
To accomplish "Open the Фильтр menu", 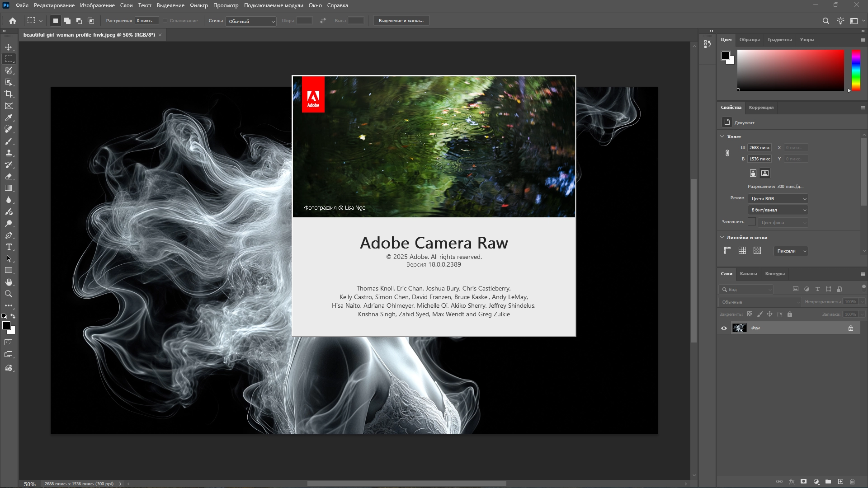I will 198,5.
